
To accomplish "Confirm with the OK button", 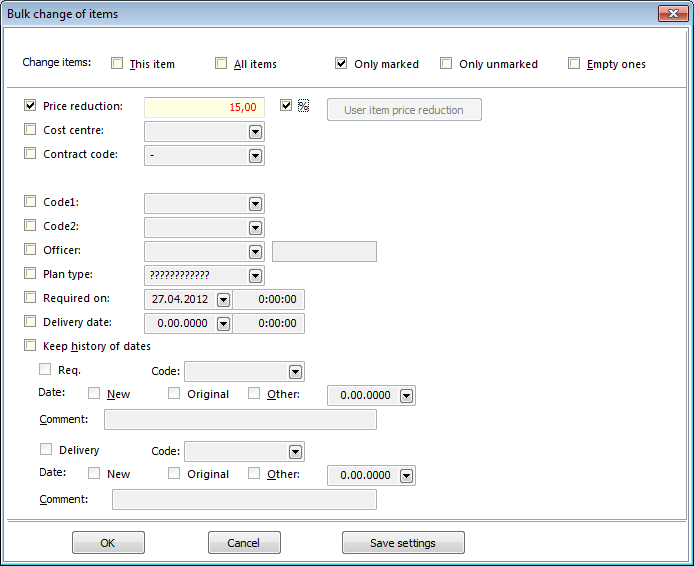I will pos(108,543).
